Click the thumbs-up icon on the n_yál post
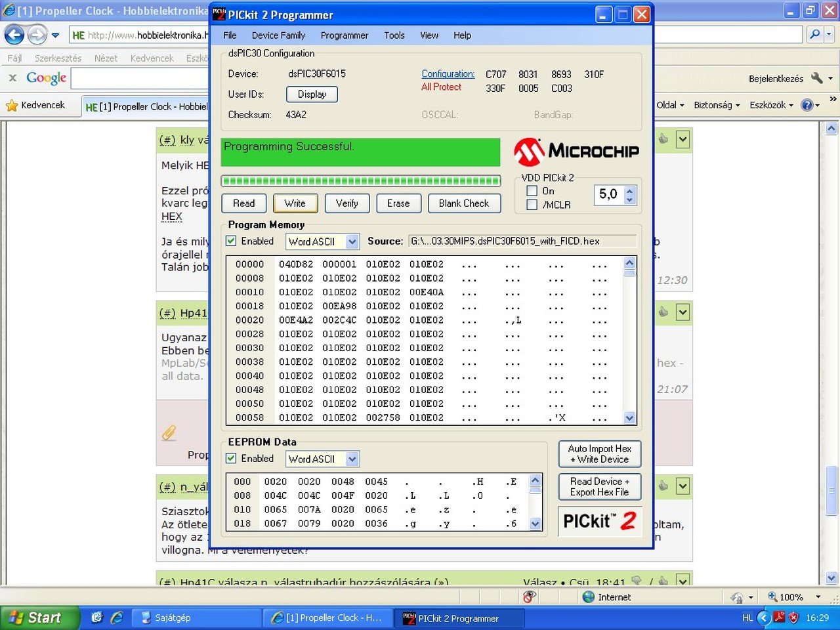840x630 pixels. (663, 486)
